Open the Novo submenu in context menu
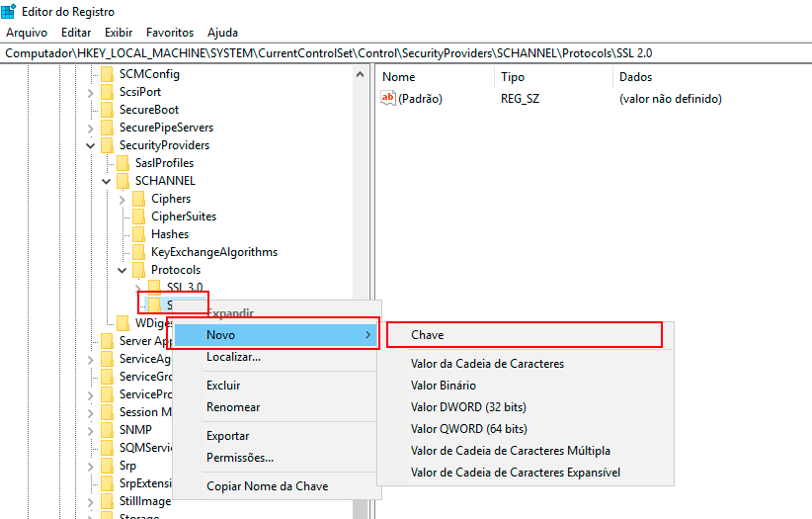Screen dimensions: 812x519 pyautogui.click(x=275, y=335)
